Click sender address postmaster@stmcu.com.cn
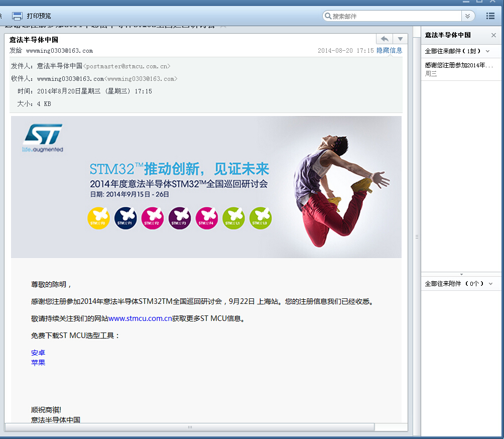504x439 pixels. (127, 66)
